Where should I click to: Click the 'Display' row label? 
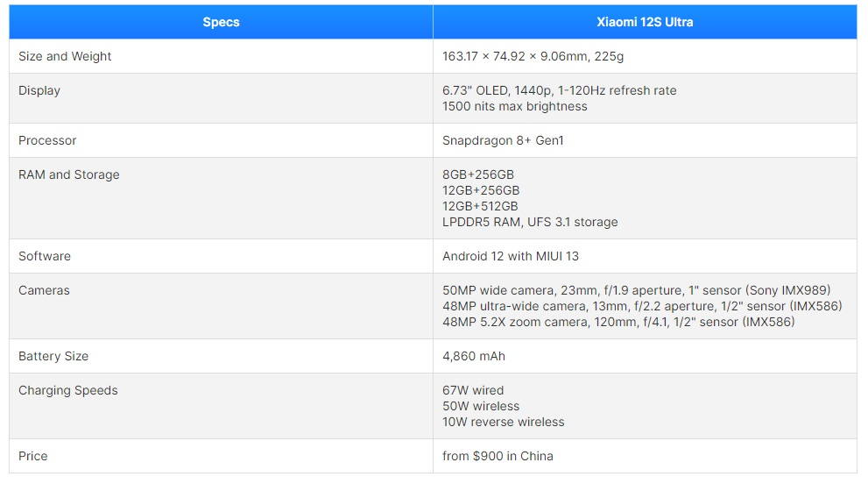[x=39, y=91]
